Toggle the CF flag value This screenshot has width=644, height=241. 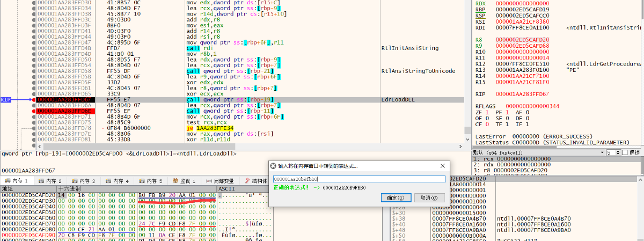(x=487, y=124)
